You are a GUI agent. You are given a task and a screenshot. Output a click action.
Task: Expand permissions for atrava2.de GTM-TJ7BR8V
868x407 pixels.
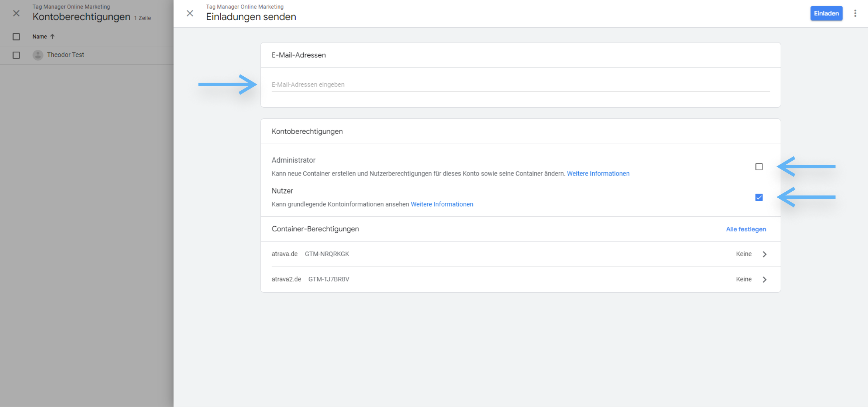pyautogui.click(x=764, y=279)
